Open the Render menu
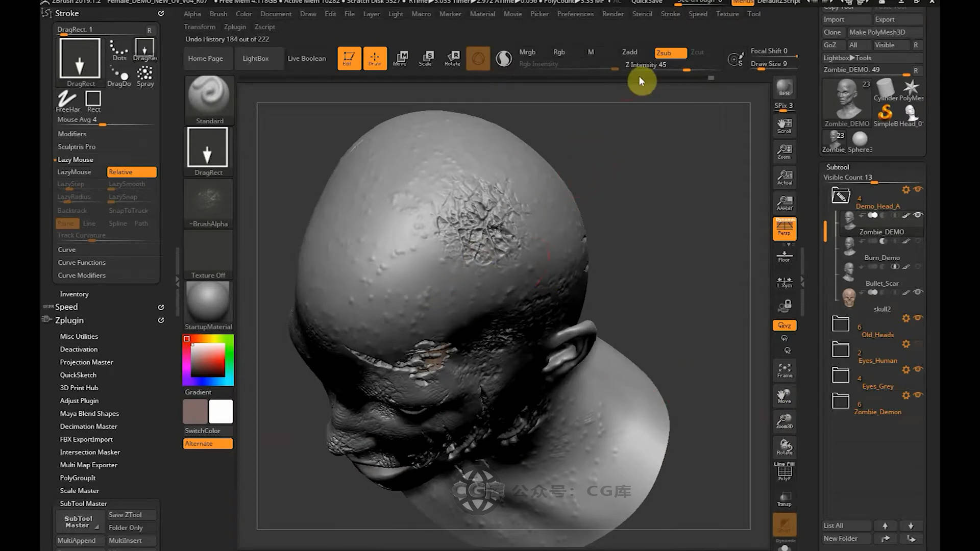This screenshot has height=551, width=980. coord(612,14)
